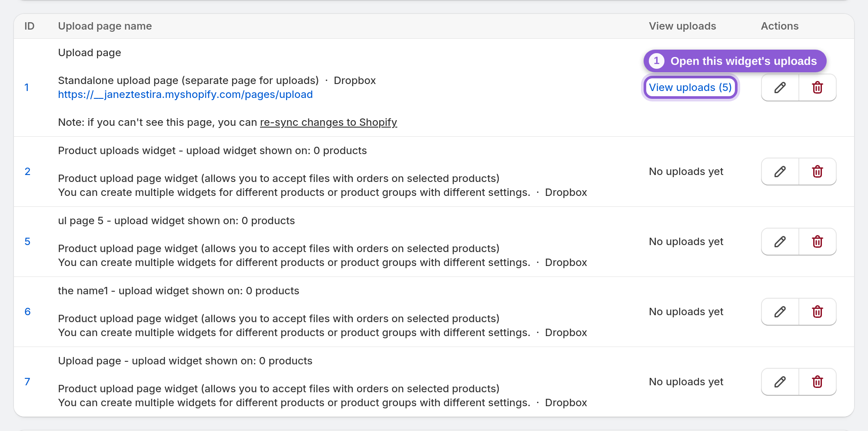Edit the 'ul page 5' widget

780,242
